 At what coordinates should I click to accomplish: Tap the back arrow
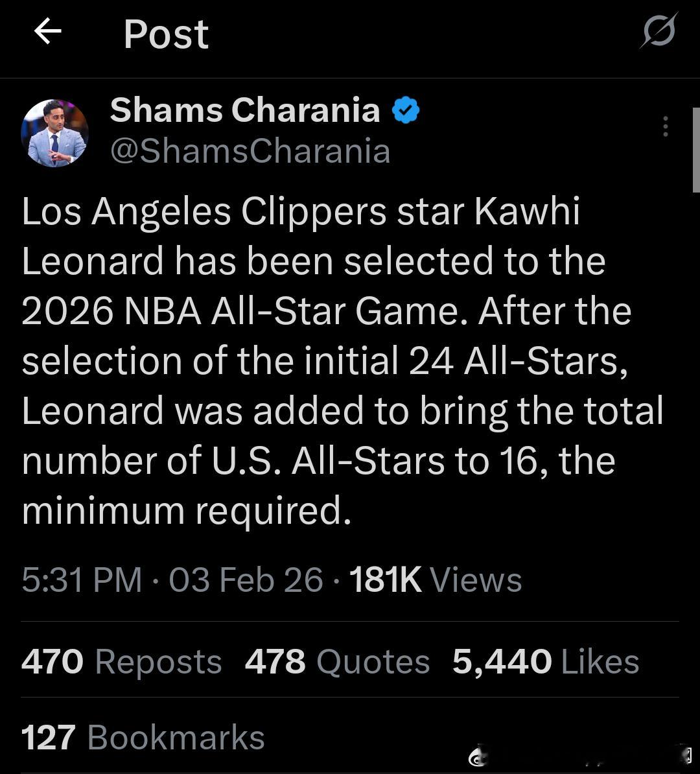pos(47,32)
